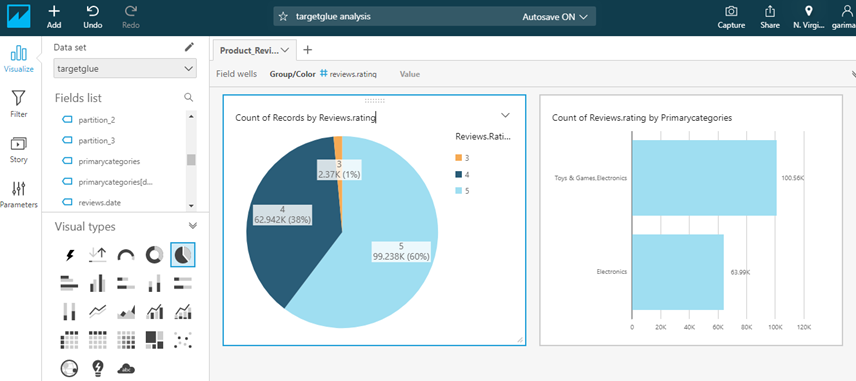
Task: Click the fields list scrollbar thumb
Action: [191, 159]
